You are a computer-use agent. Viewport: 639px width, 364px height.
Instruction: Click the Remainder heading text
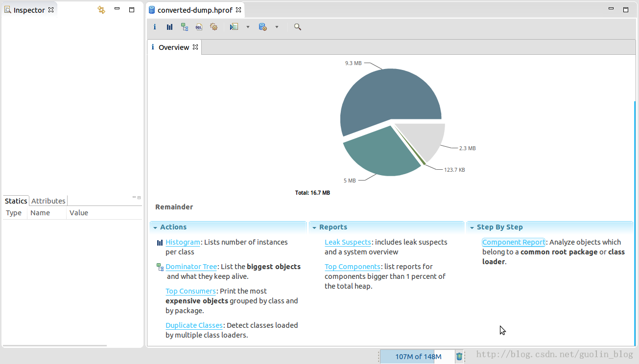174,207
